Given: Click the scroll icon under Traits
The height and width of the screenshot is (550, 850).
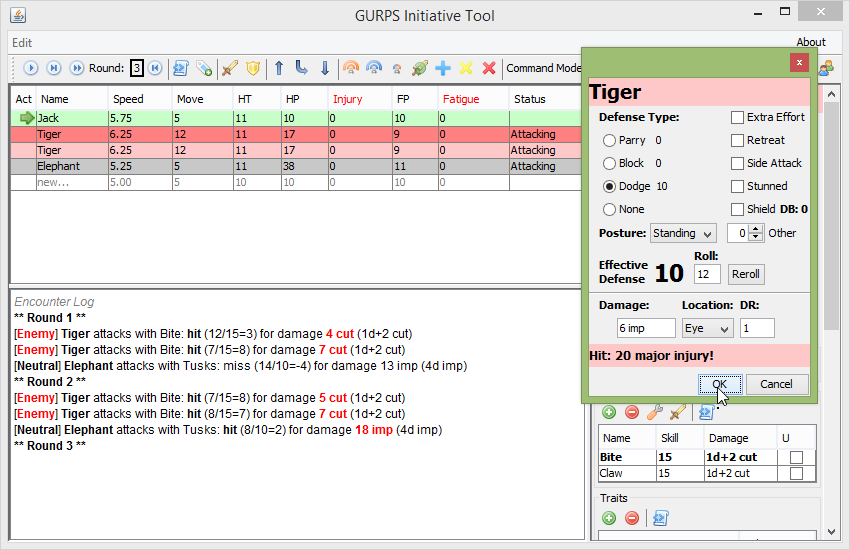Looking at the screenshot, I should (x=661, y=519).
